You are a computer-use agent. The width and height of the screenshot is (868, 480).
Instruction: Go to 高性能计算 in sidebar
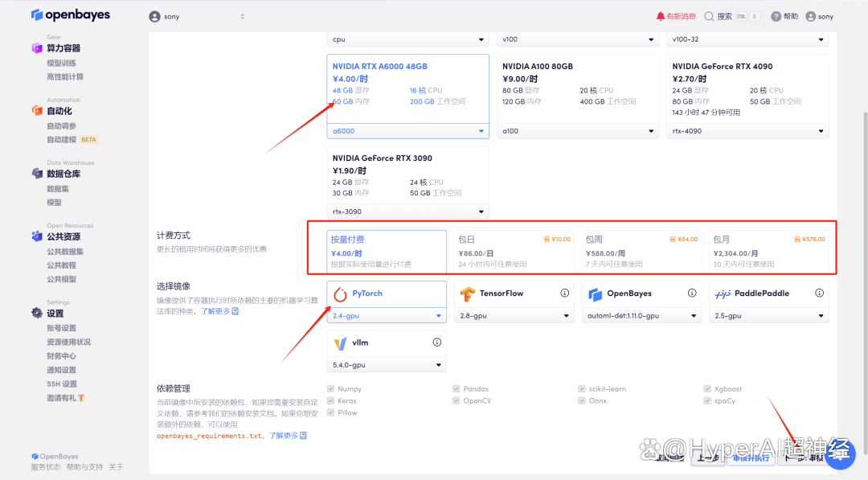tap(65, 77)
